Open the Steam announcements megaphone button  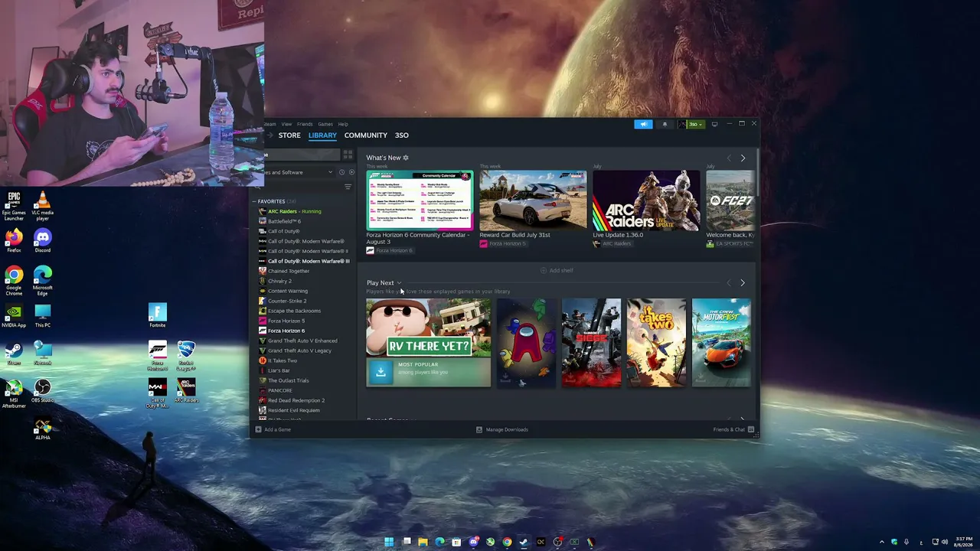tap(643, 124)
